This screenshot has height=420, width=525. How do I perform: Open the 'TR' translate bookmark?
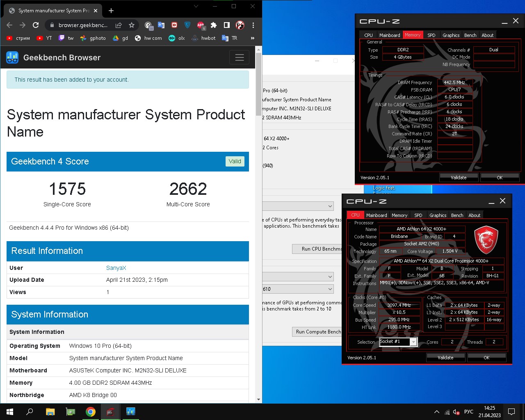pos(230,38)
